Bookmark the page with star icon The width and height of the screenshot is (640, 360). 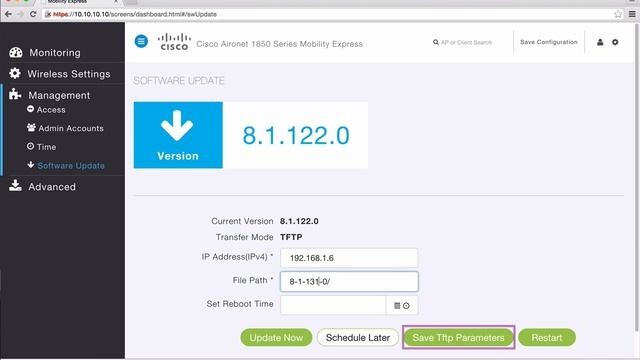point(618,14)
